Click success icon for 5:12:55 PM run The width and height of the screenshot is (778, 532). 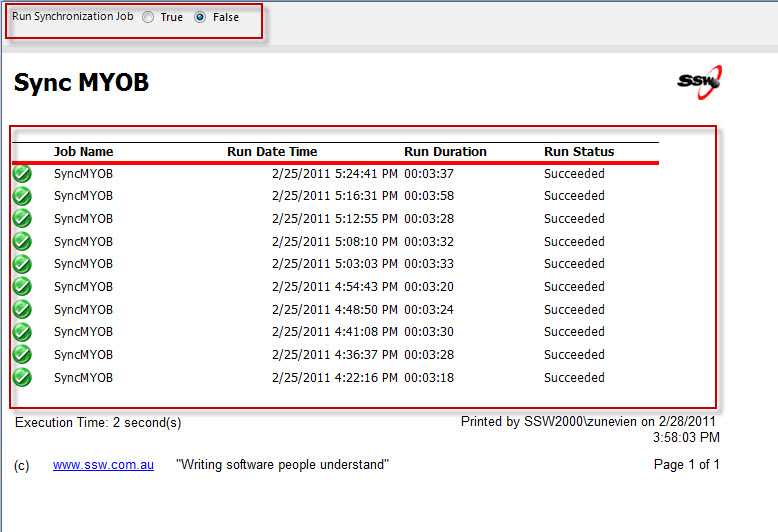22,219
